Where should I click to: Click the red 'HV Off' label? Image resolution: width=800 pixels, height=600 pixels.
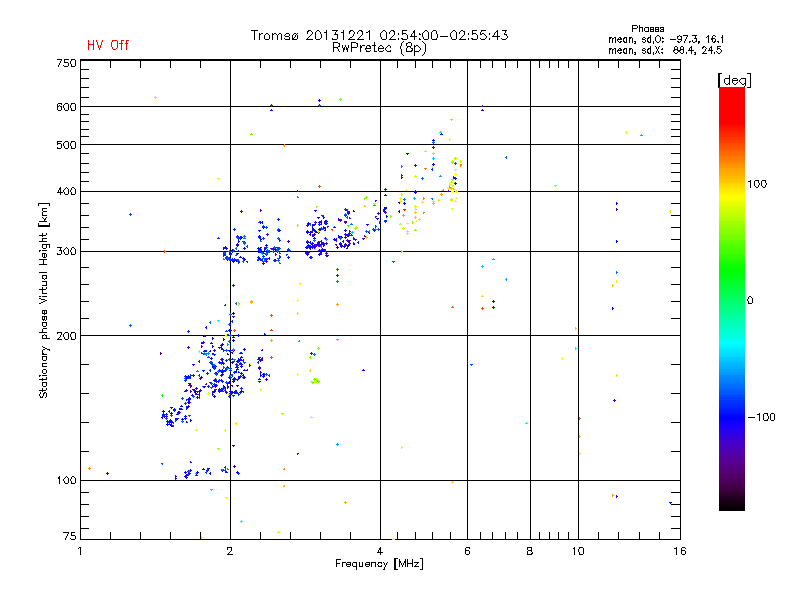tap(108, 45)
